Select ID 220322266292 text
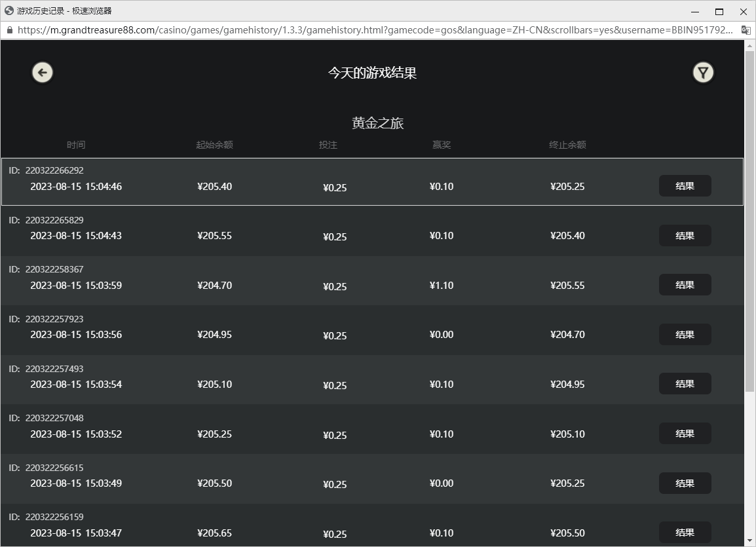Image resolution: width=756 pixels, height=547 pixels. (46, 170)
